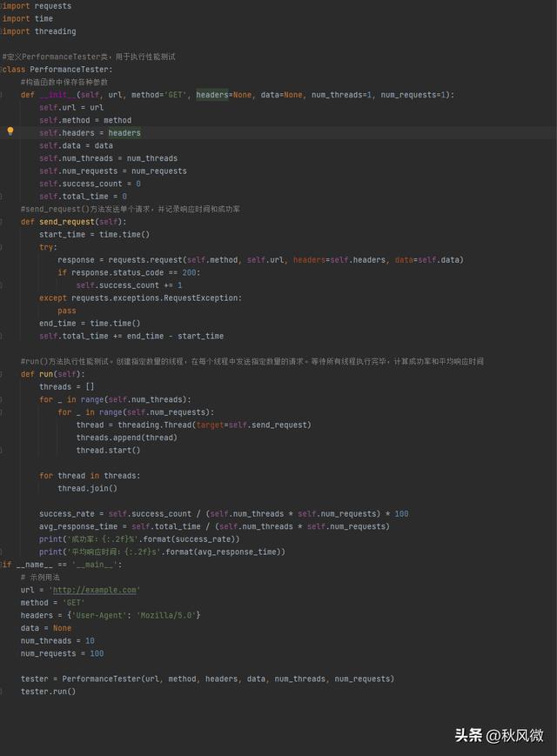Click the print line with format(avg_response_time)
This screenshot has width=557, height=756.
click(162, 552)
